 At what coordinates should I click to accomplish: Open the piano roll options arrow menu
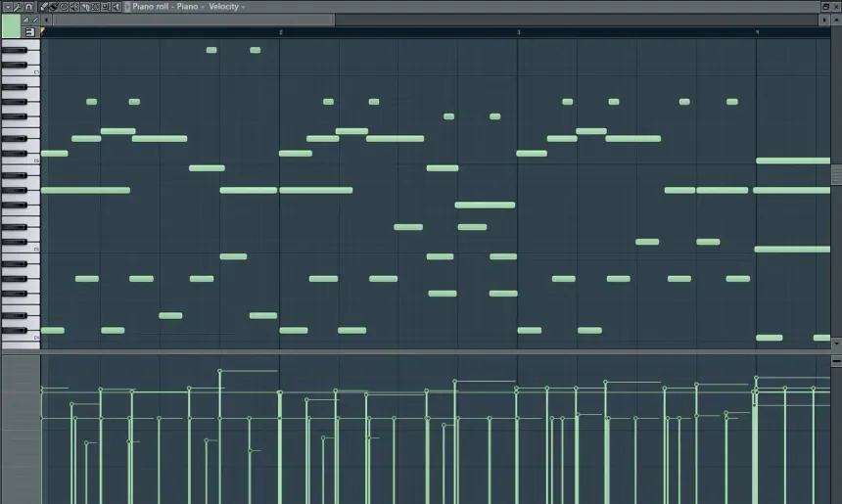tap(7, 7)
